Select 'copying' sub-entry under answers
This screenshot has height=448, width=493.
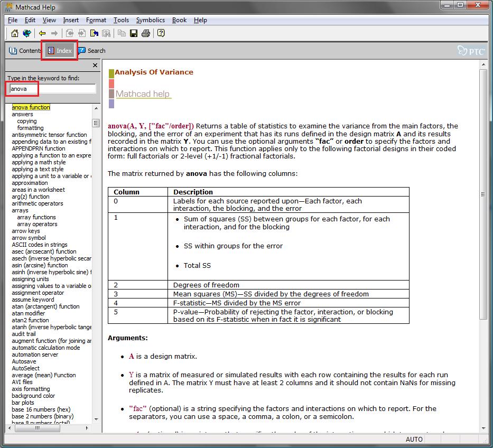[27, 121]
